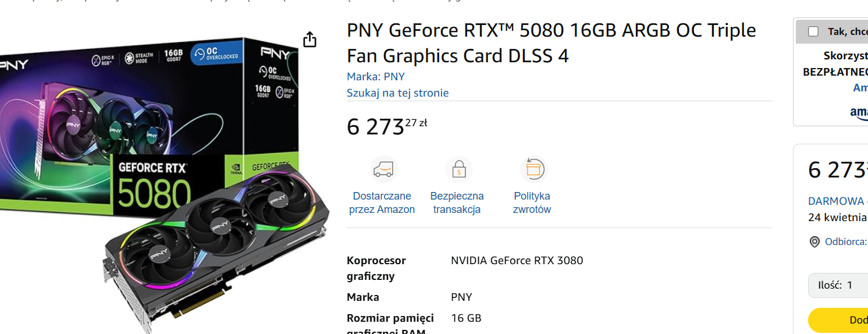This screenshot has width=868, height=334.
Task: Click the 'DARMOWA' delivery link
Action: pyautogui.click(x=837, y=201)
